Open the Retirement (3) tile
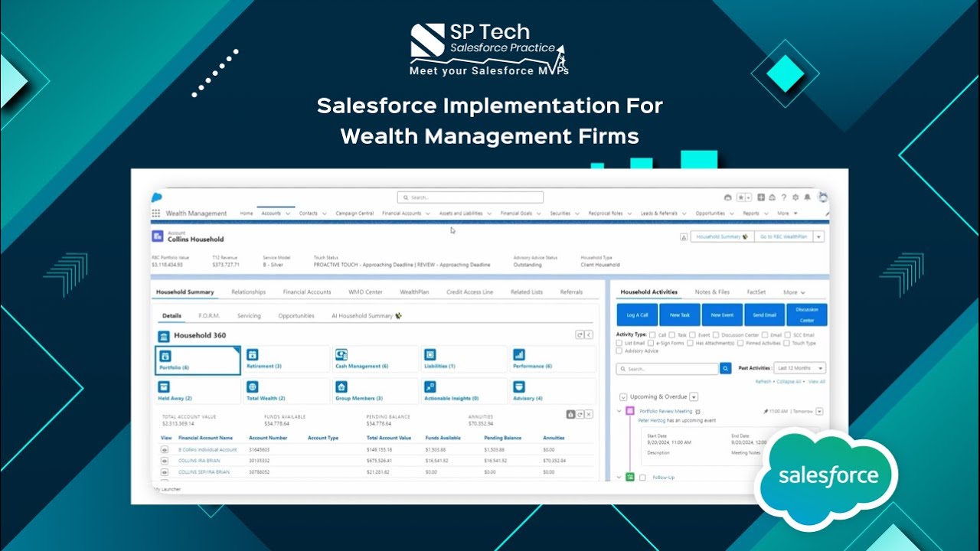The height and width of the screenshot is (551, 980). [x=287, y=360]
